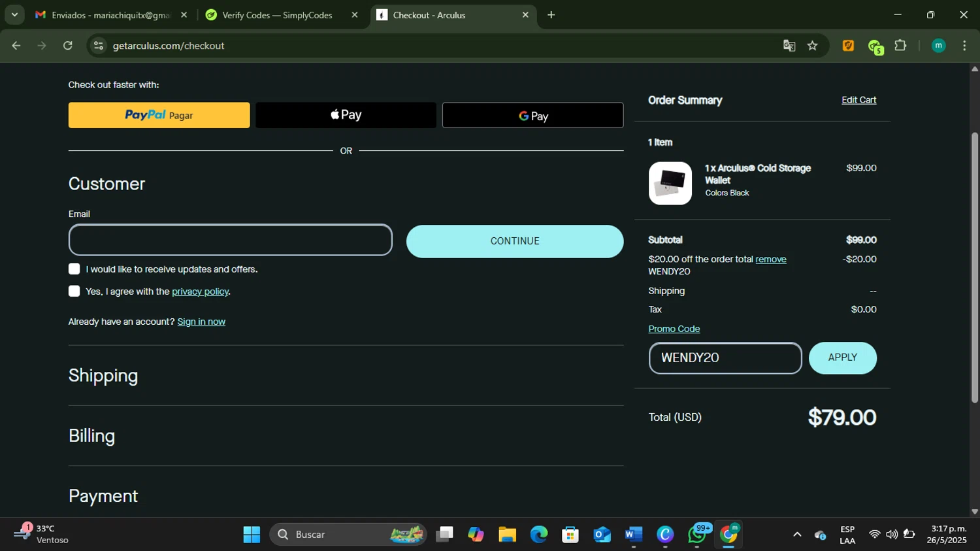Open Word from taskbar
Screen dimensions: 980x551
tap(634, 535)
